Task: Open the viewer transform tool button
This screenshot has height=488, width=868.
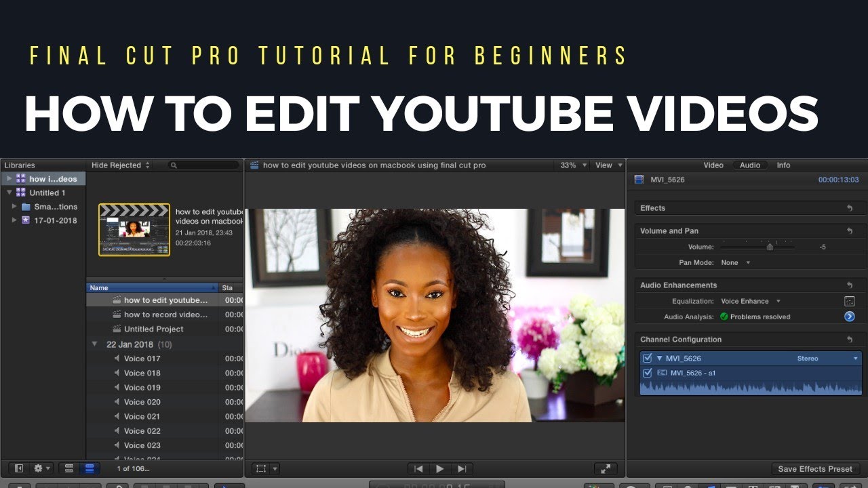Action: (x=260, y=468)
